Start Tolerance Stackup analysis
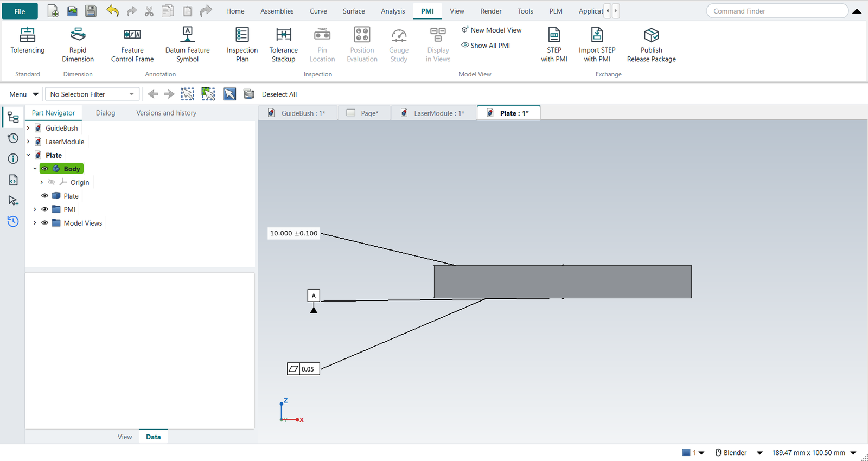 [x=284, y=44]
